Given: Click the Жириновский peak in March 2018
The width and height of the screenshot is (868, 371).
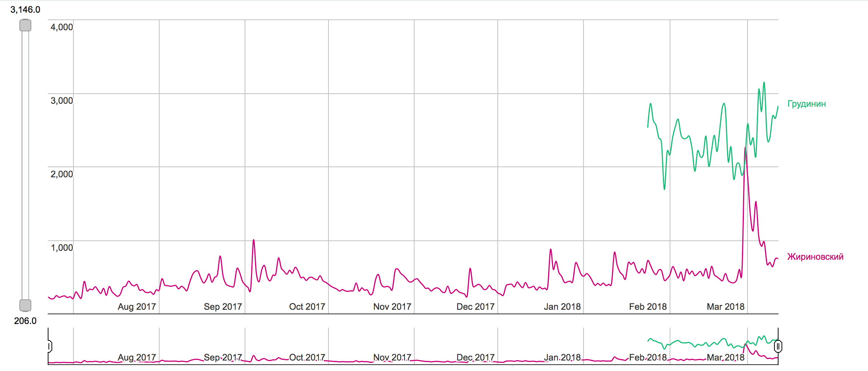Looking at the screenshot, I should tap(745, 148).
